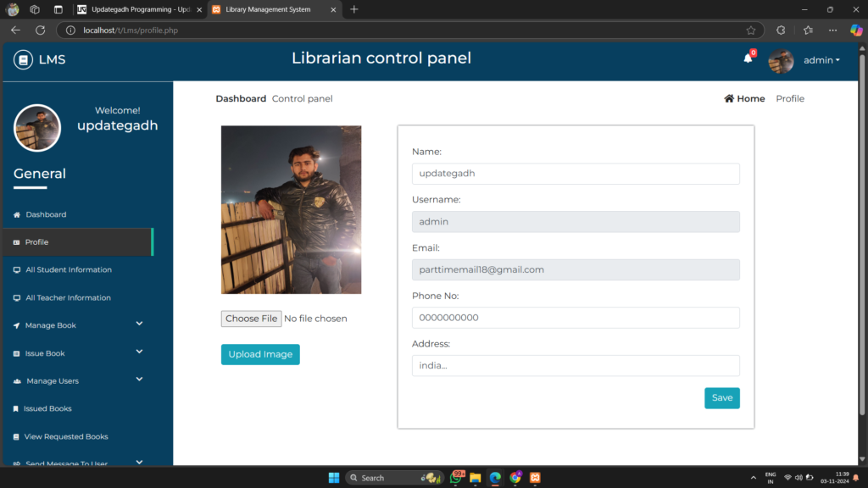This screenshot has width=868, height=488.
Task: Select Profile in sidebar
Action: click(x=78, y=242)
